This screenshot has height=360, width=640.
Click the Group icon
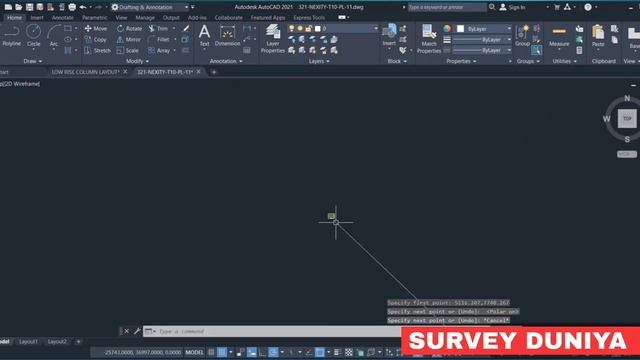pos(522,36)
